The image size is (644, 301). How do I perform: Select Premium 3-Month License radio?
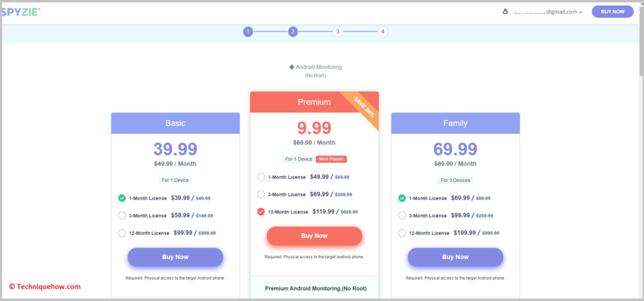tap(261, 194)
